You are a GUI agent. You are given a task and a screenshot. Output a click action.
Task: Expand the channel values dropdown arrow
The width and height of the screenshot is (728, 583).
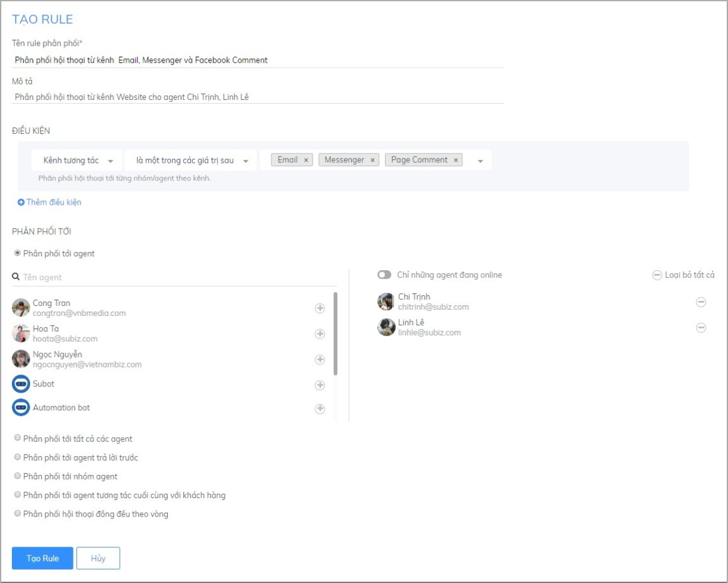tap(481, 160)
